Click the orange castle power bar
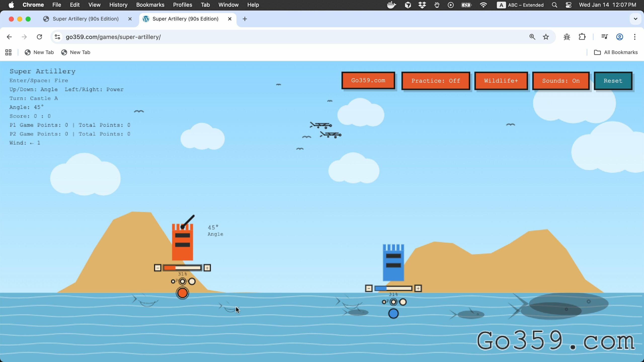This screenshot has width=644, height=362. click(182, 268)
